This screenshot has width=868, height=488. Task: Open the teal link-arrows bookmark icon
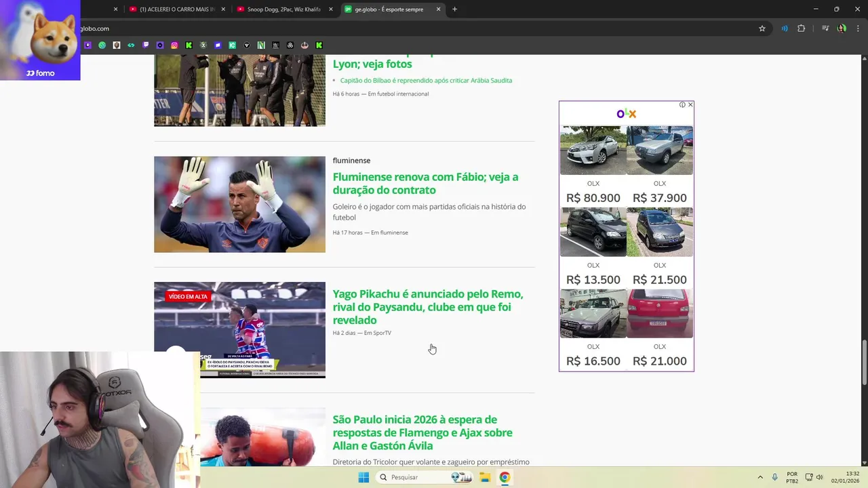click(x=131, y=45)
